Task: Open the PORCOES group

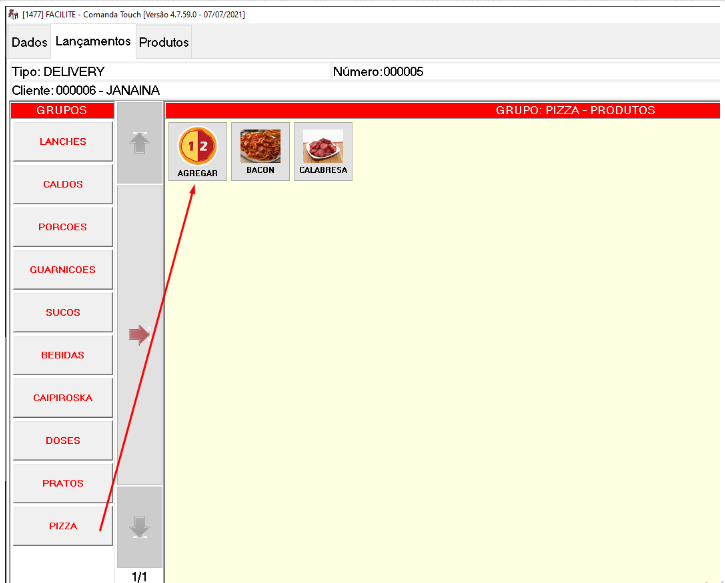Action: coord(63,227)
